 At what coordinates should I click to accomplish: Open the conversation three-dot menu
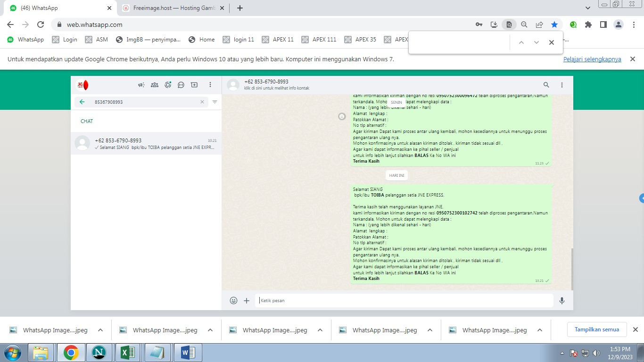[x=562, y=85]
